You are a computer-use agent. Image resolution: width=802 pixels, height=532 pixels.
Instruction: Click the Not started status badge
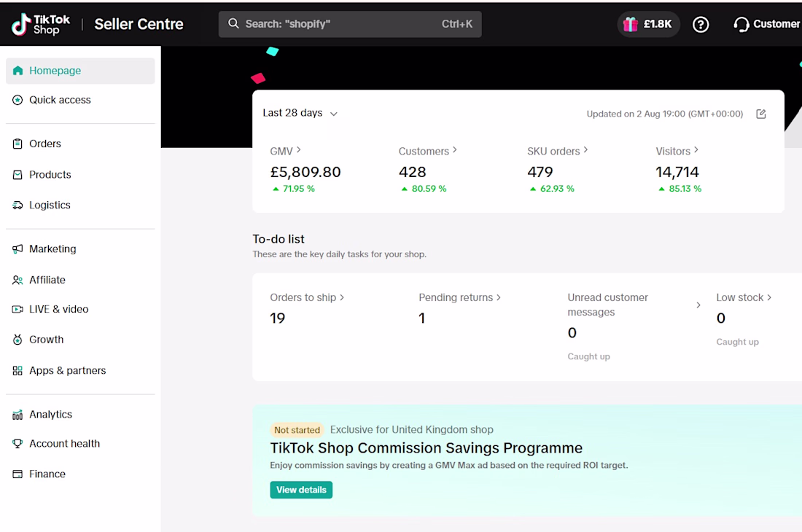click(x=297, y=430)
